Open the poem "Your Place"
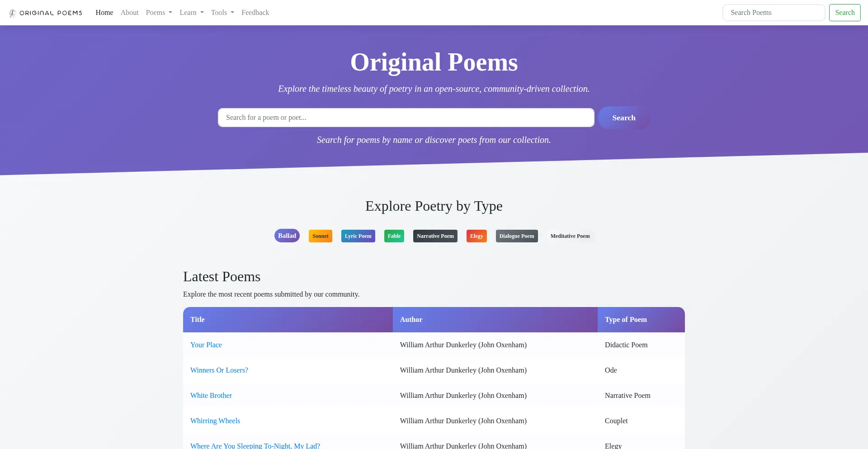This screenshot has width=868, height=449. [206, 345]
